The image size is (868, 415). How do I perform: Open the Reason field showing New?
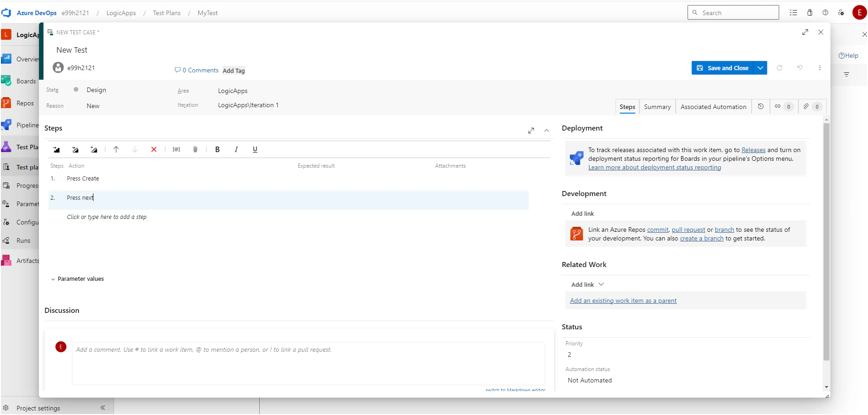point(93,106)
